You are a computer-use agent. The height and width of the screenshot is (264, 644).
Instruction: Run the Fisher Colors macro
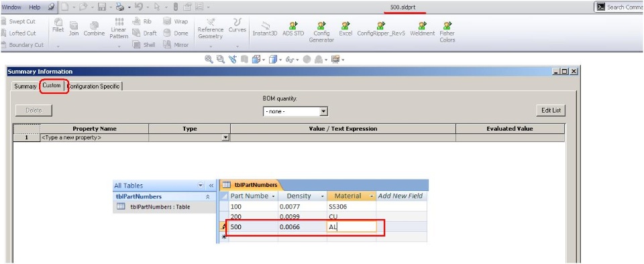point(447,32)
